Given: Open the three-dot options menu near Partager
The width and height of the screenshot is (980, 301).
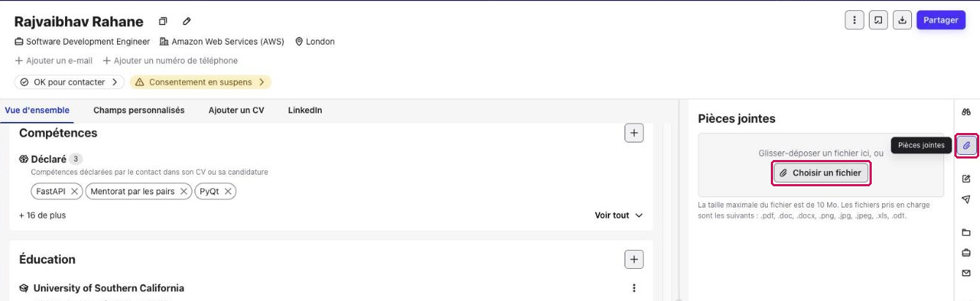Looking at the screenshot, I should (854, 20).
